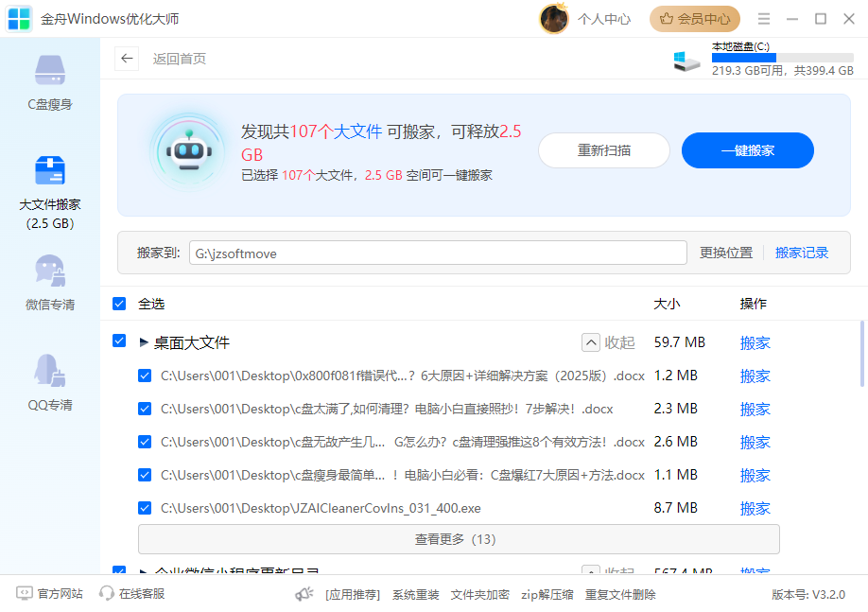Open the QQ专清 cleaner

coord(50,383)
